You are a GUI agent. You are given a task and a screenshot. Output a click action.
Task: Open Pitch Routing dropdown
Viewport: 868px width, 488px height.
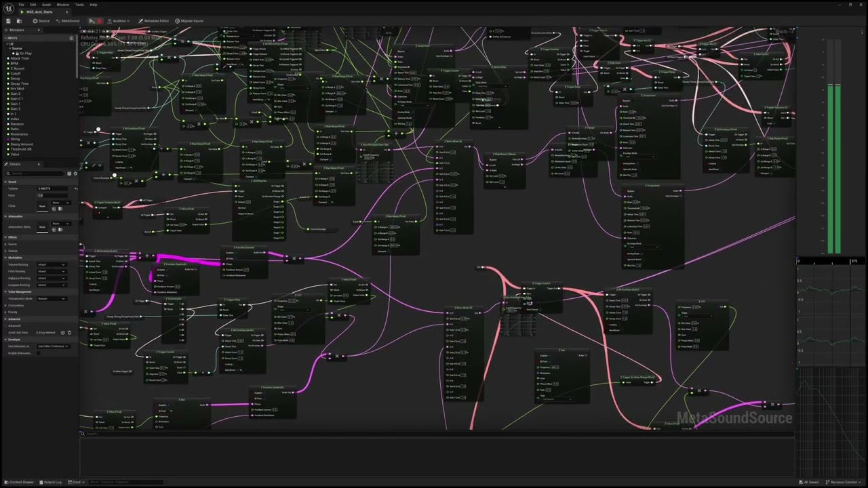pyautogui.click(x=52, y=271)
